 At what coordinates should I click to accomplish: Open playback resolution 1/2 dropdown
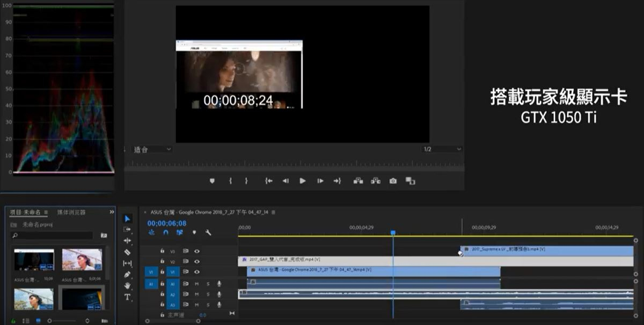442,149
